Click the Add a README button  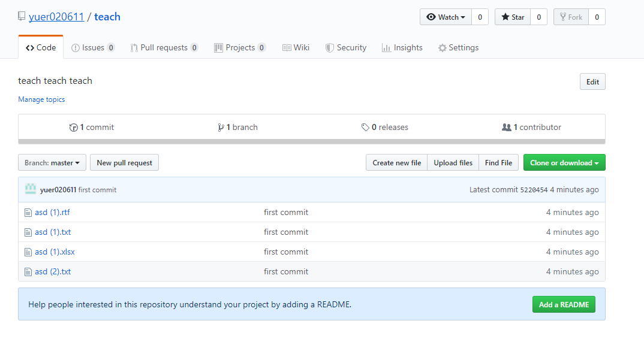(x=564, y=304)
